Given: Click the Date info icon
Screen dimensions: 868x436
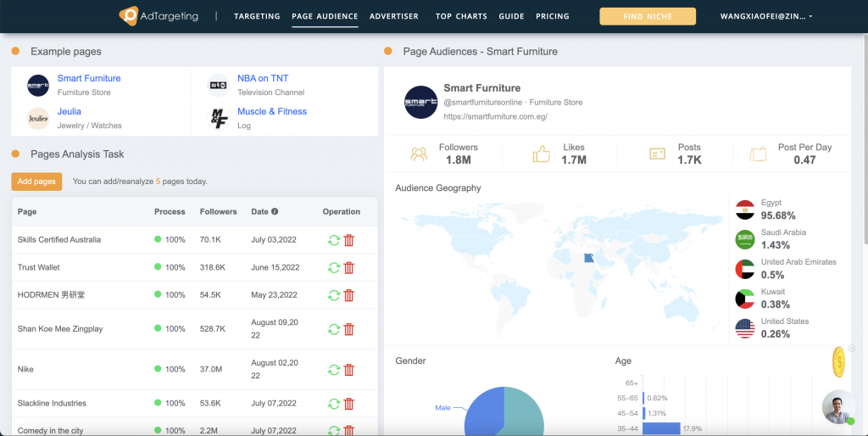Looking at the screenshot, I should (x=275, y=211).
